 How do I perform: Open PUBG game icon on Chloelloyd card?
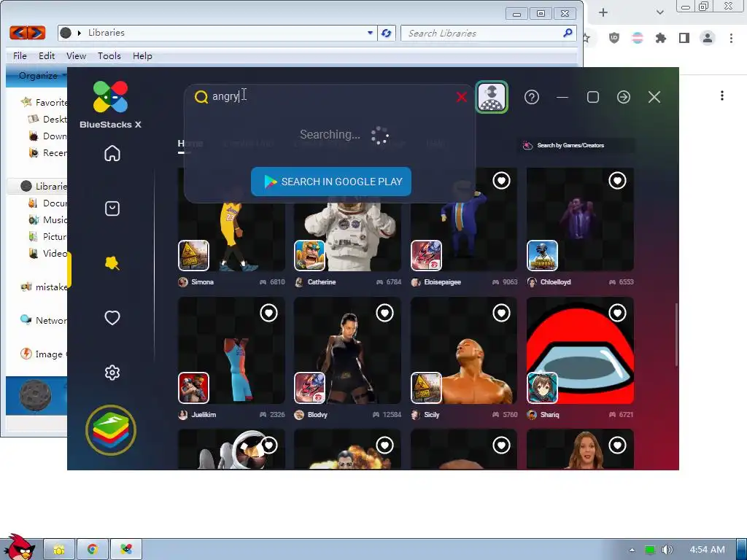(542, 255)
